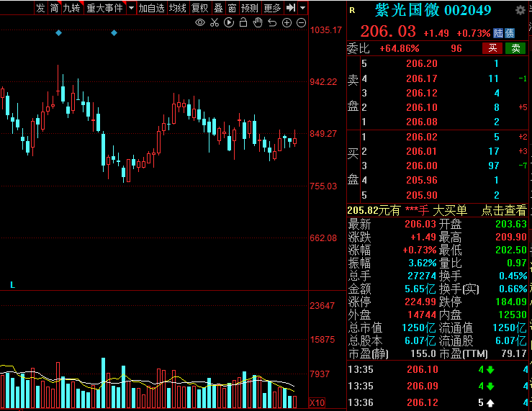Viewport: 532px width, 411px height.
Task: Click the 市盈(TTM) value 79.17
Action: 514,353
